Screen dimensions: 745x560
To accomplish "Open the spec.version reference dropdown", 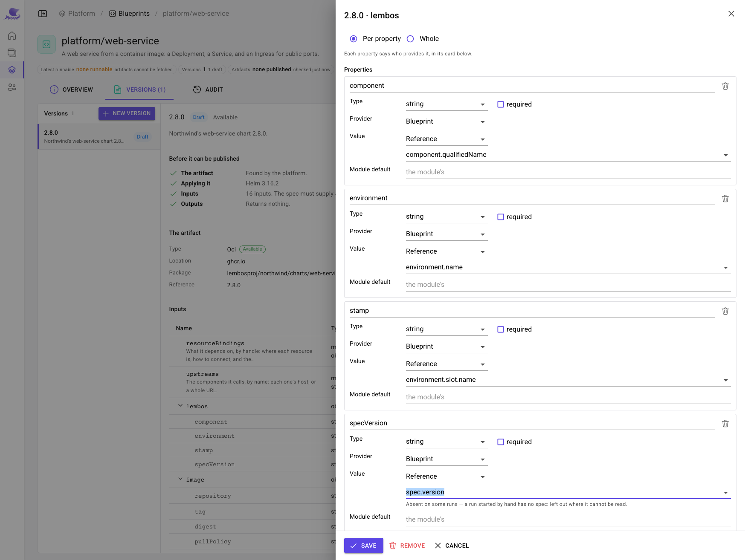I will click(568, 492).
